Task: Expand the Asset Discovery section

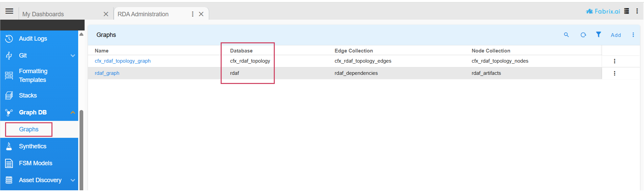Action: [73, 180]
